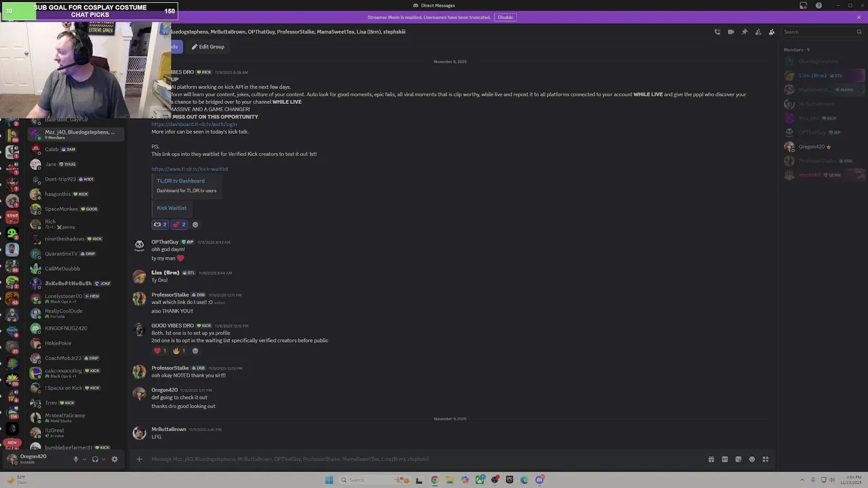Toggle the heart reaction on 'Both. 1st one' message
Screen dimensions: 868x488
coord(160,350)
